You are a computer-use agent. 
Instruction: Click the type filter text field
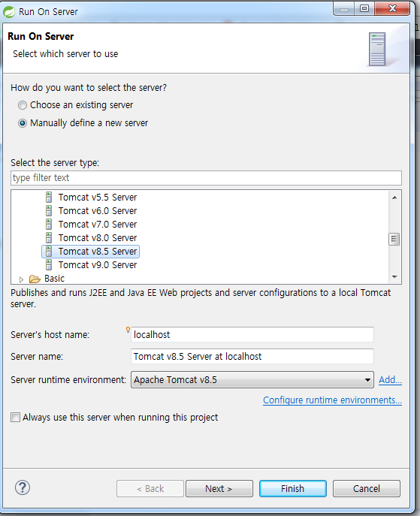tap(206, 178)
